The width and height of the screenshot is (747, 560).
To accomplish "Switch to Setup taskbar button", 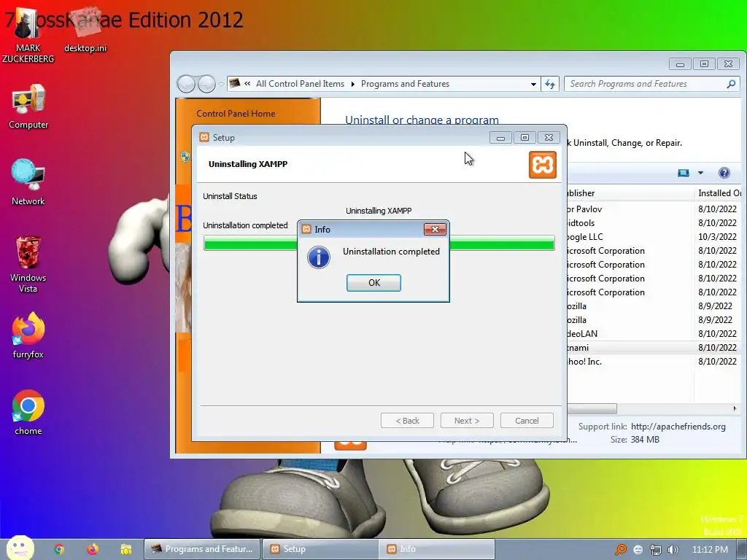I will point(320,549).
